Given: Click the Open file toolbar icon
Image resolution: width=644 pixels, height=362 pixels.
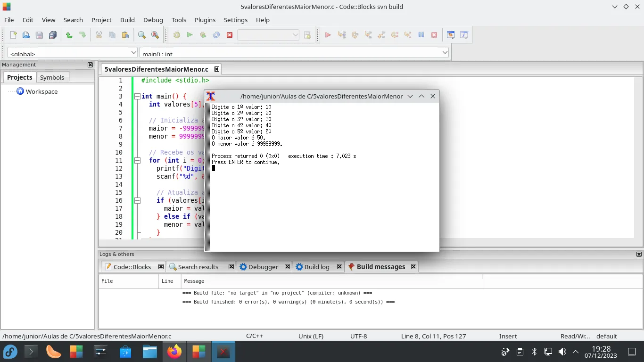Looking at the screenshot, I should [26, 35].
